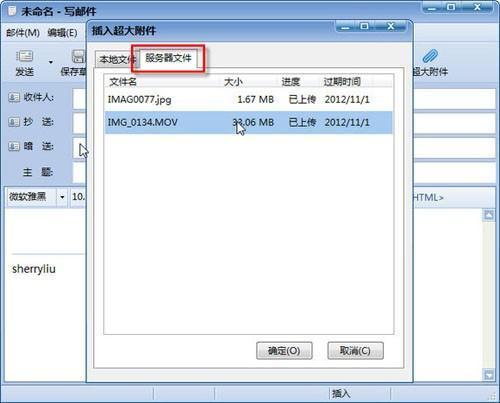The image size is (500, 403).
Task: Click the editor scrollbar down arrow
Action: pyautogui.click(x=489, y=375)
